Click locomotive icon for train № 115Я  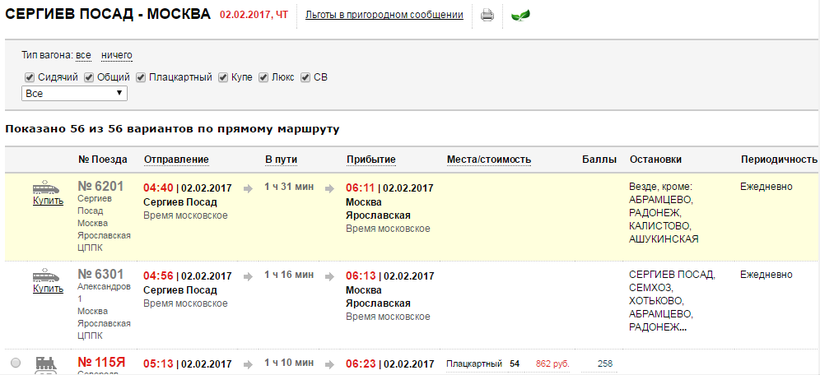click(x=46, y=365)
